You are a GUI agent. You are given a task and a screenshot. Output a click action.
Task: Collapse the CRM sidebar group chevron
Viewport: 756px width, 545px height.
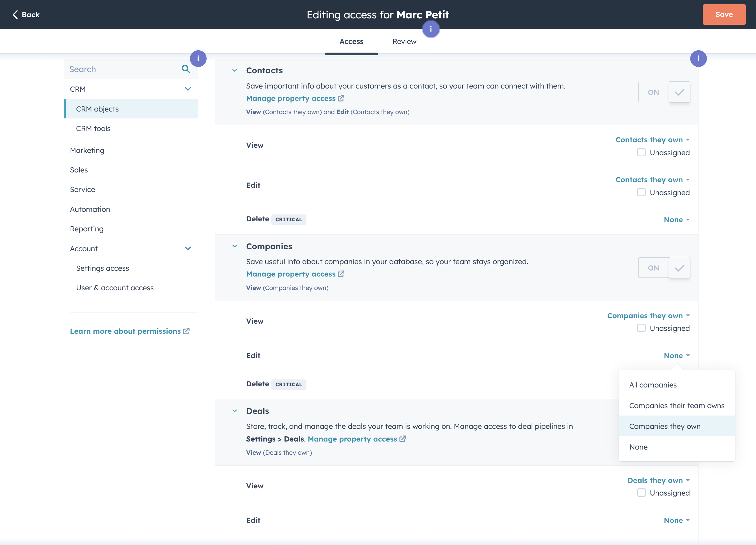pyautogui.click(x=188, y=89)
